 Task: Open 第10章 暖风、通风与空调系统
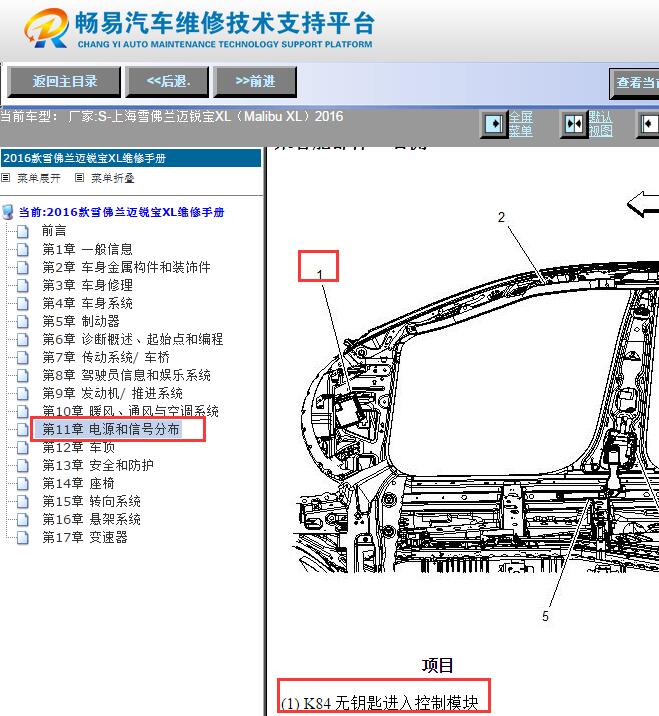(131, 411)
